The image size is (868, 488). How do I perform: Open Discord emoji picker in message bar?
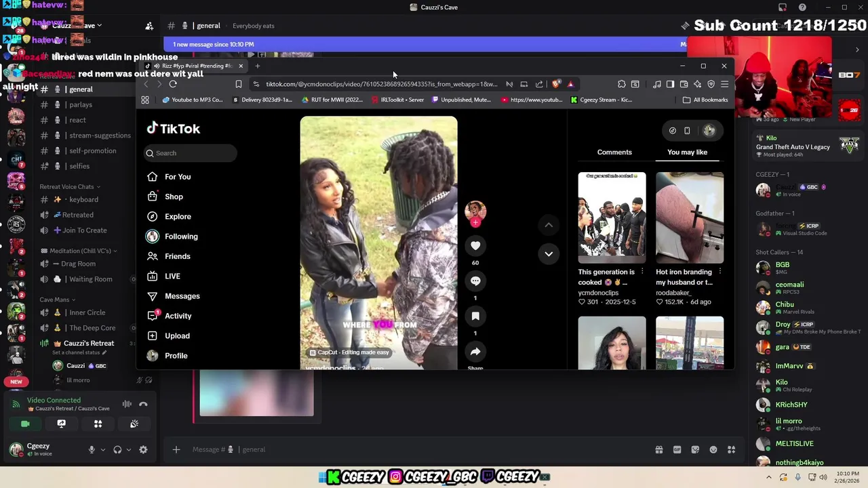pos(713,449)
